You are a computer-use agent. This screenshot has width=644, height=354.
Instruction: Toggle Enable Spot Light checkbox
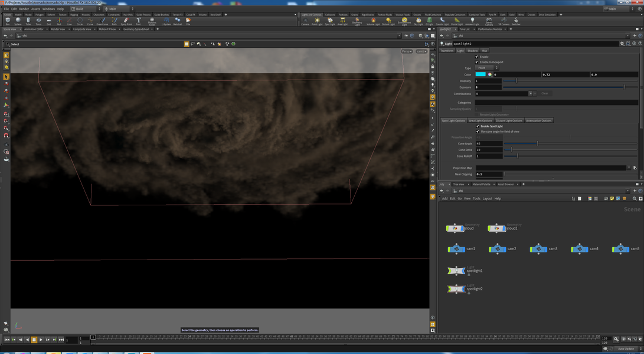(x=478, y=126)
